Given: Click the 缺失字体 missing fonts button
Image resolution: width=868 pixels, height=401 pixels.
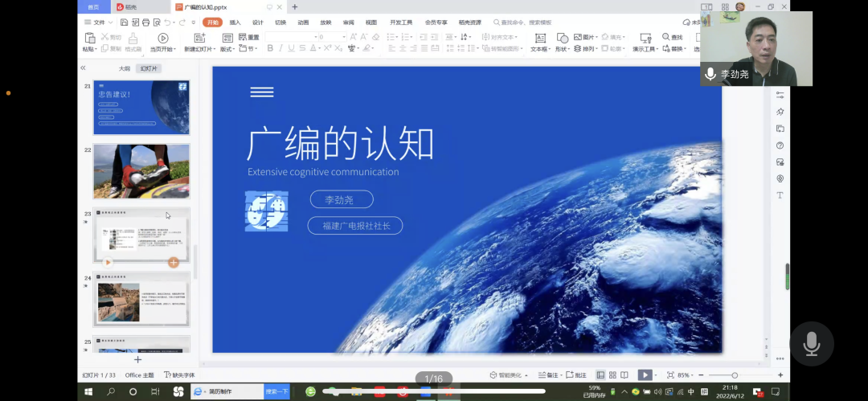Looking at the screenshot, I should coord(179,375).
